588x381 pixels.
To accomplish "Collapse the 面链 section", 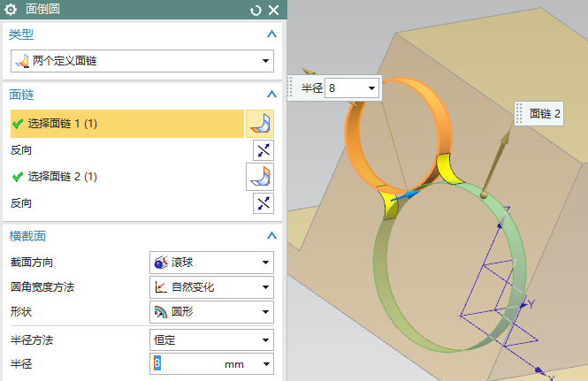I will pos(271,94).
